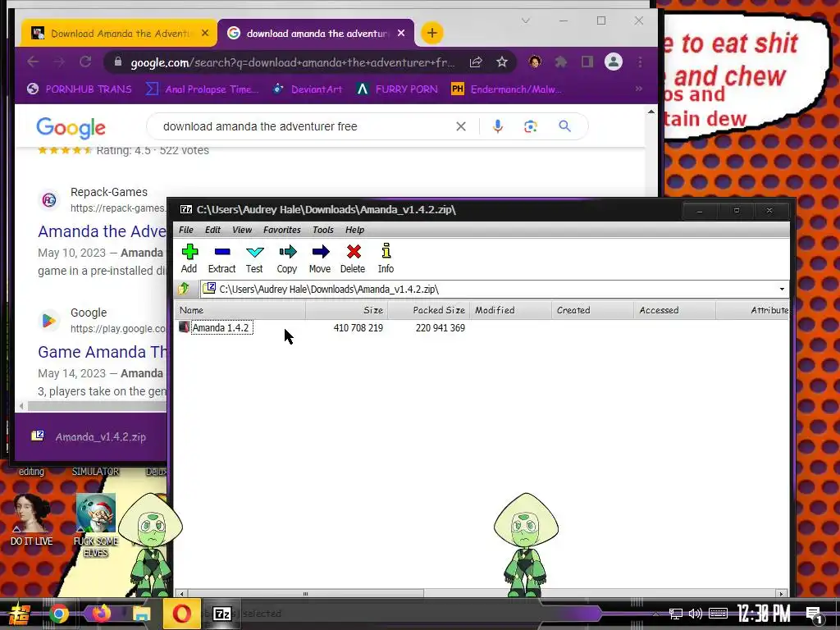Expand the 7-Zip address path dropdown
The width and height of the screenshot is (840, 630).
[x=782, y=290]
